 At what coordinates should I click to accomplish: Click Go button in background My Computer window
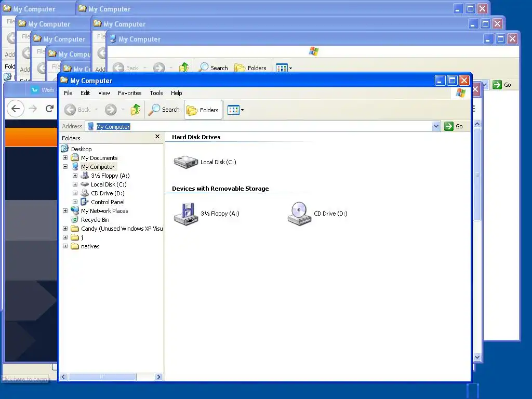click(x=502, y=85)
